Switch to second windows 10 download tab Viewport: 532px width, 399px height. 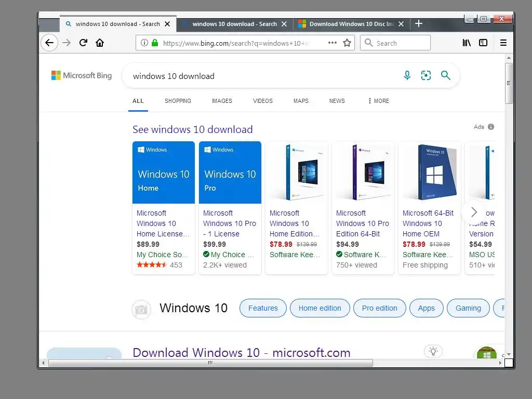point(234,24)
